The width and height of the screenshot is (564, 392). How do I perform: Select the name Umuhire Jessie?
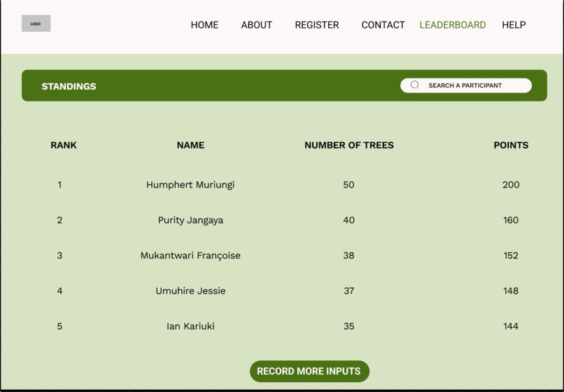190,291
